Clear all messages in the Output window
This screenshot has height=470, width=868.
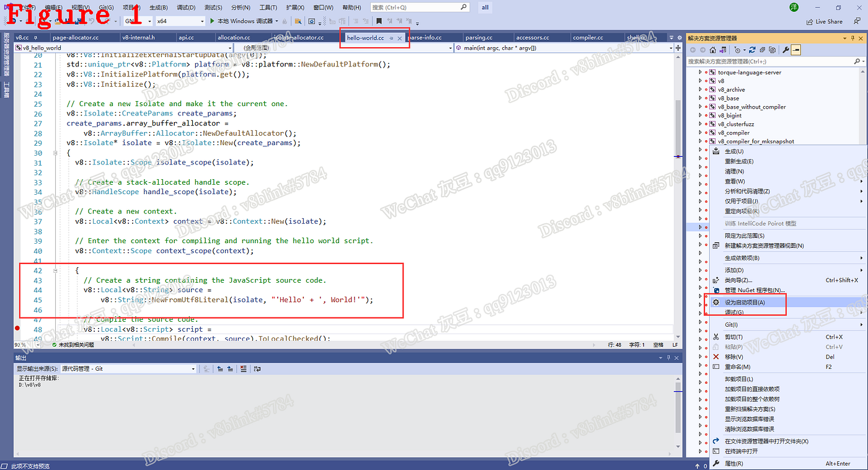tap(244, 368)
